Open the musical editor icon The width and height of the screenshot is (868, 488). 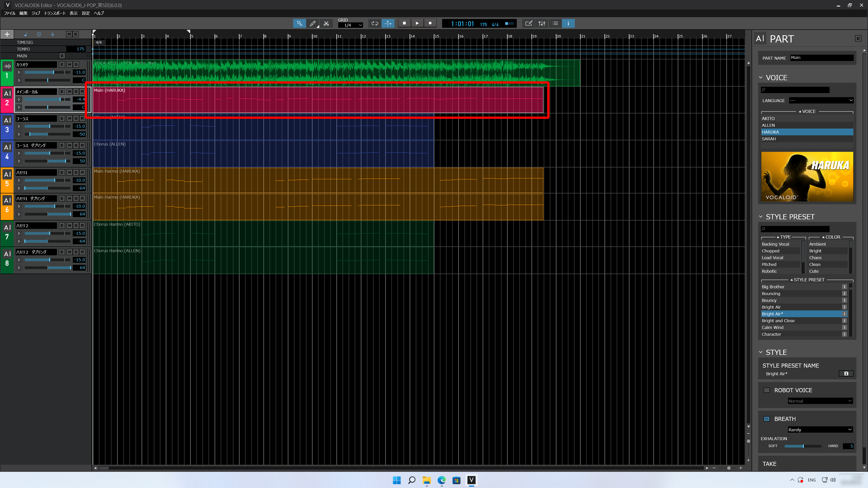coord(528,23)
